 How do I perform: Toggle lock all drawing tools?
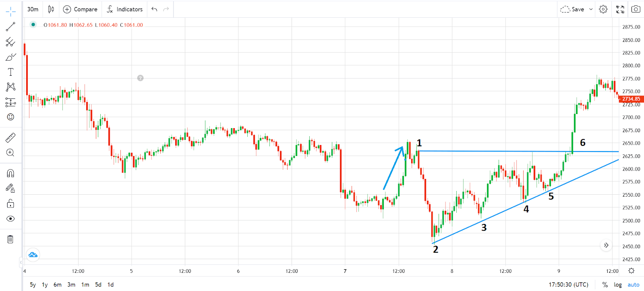pos(10,204)
